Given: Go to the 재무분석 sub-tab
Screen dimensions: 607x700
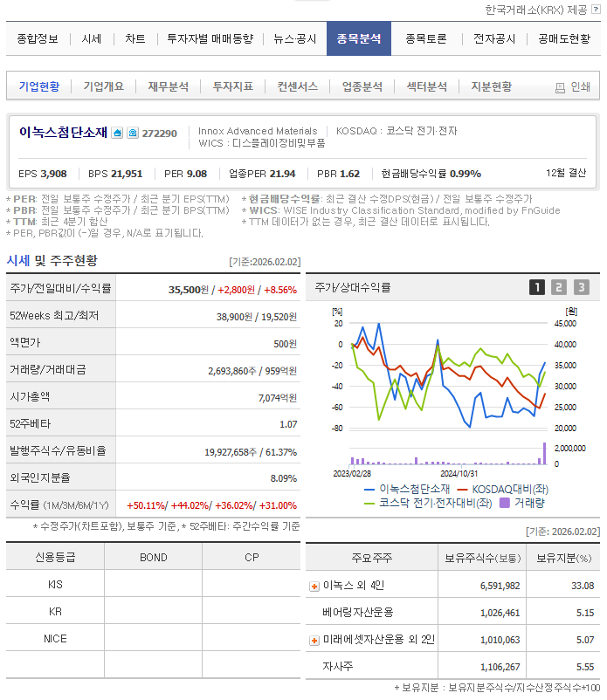Looking at the screenshot, I should point(169,86).
